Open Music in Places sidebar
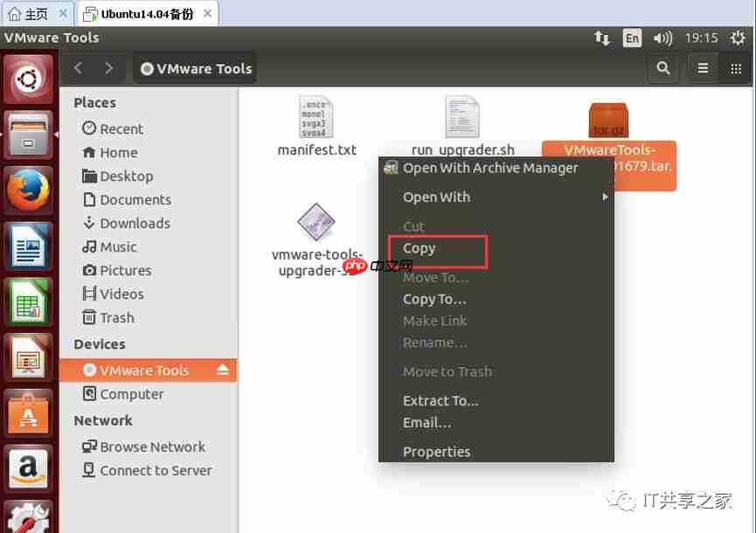 click(149, 246)
